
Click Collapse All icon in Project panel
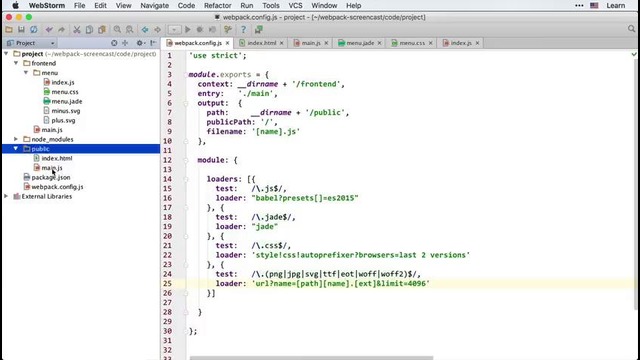click(x=125, y=43)
